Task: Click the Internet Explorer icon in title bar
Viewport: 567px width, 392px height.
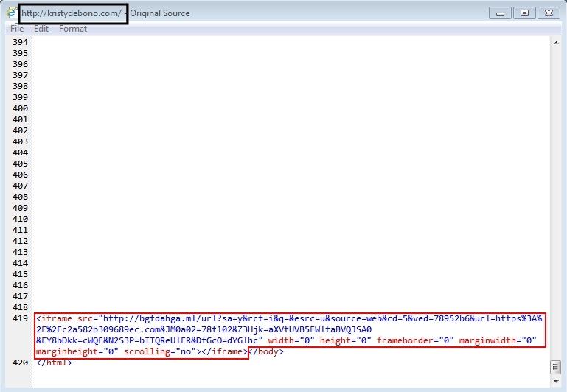Action: (11, 13)
